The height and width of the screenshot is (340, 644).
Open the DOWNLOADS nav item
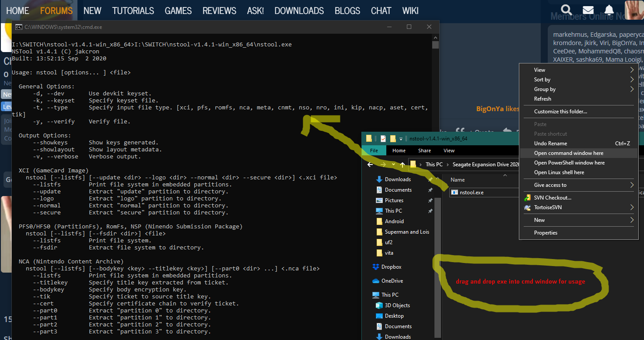click(299, 11)
